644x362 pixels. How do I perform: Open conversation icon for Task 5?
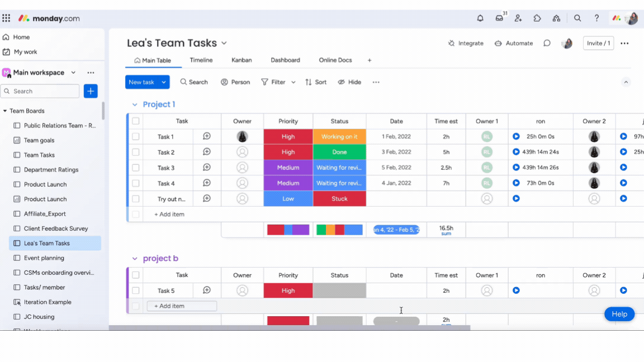tap(207, 290)
